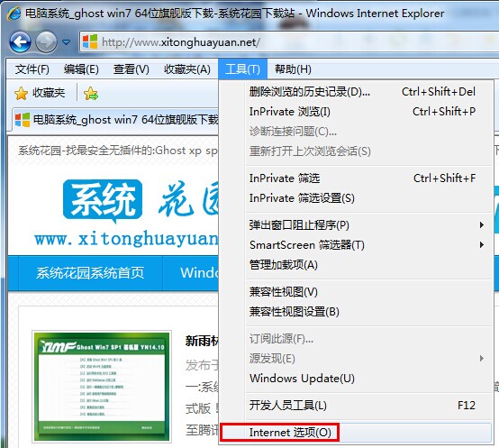This screenshot has height=448, width=499.
Task: Open the 查看(V) menu
Action: (x=132, y=69)
